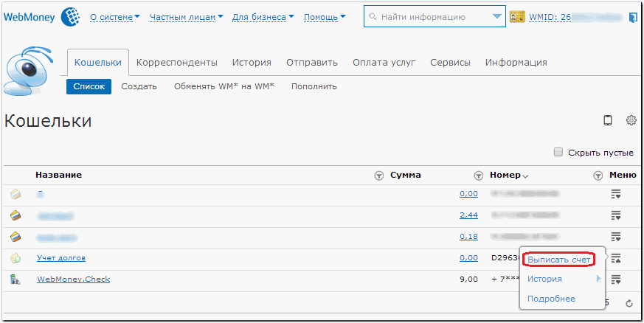Screen dimensions: 644x323
Task: Open wallet settings gear icon
Action: [x=631, y=121]
